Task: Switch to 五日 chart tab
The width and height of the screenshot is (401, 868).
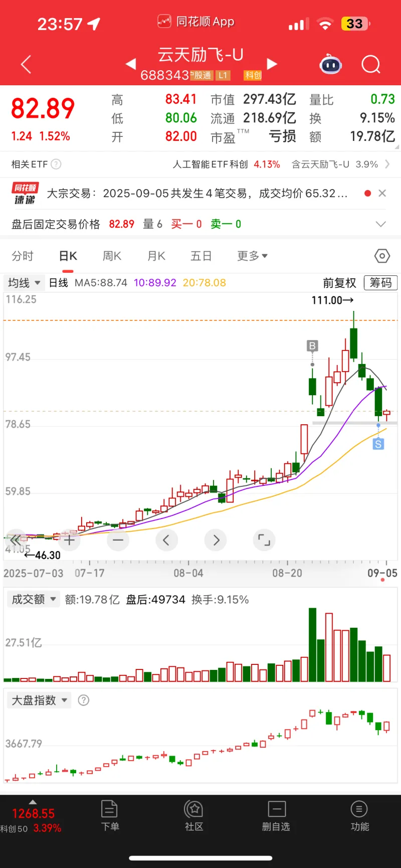Action: pyautogui.click(x=201, y=256)
